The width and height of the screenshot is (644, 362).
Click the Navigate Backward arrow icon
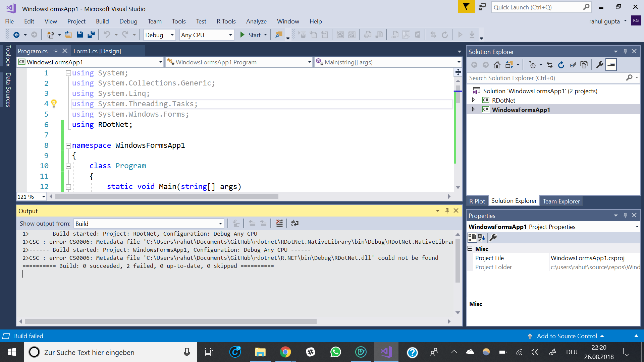(x=16, y=35)
